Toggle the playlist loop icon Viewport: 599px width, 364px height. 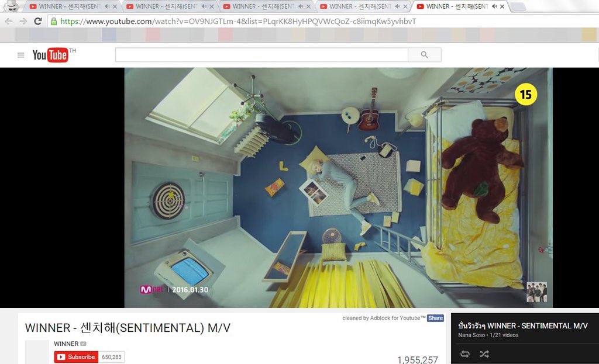point(465,353)
